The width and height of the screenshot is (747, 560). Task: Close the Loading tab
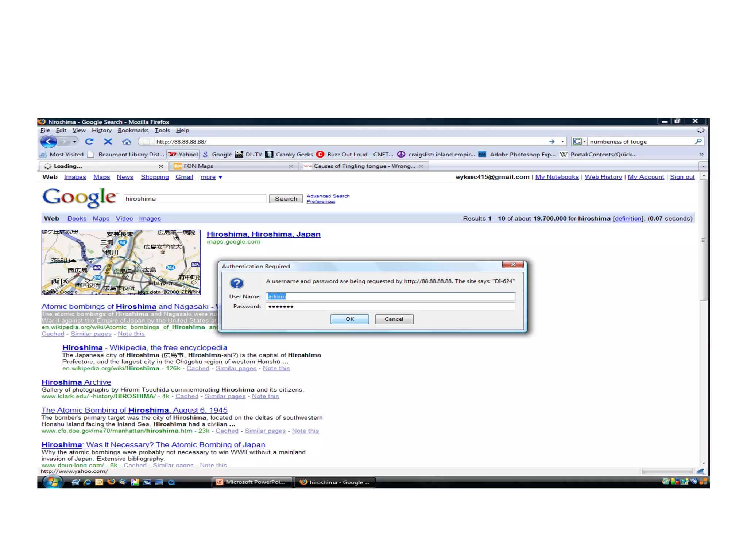coord(161,166)
